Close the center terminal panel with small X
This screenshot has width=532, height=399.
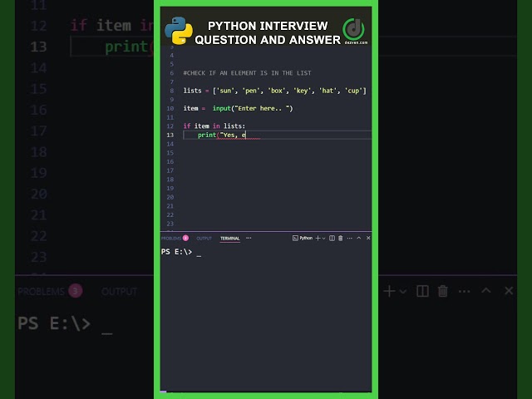[368, 238]
